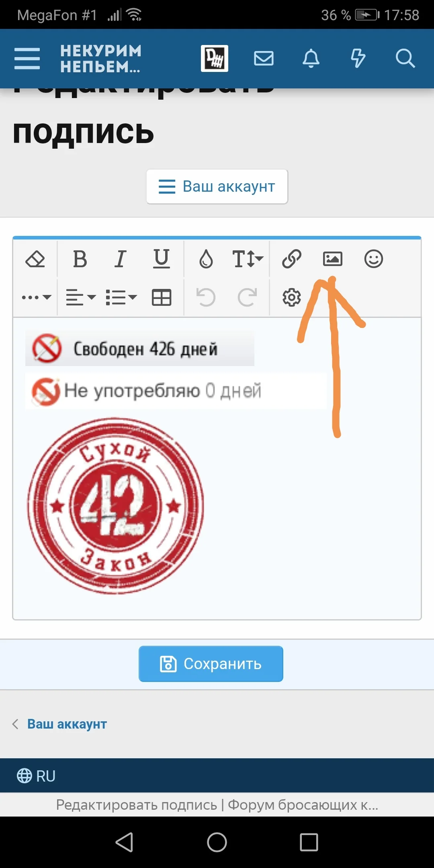Screen dimensions: 434x868
Task: Open the forum search magnifier
Action: pos(405,59)
